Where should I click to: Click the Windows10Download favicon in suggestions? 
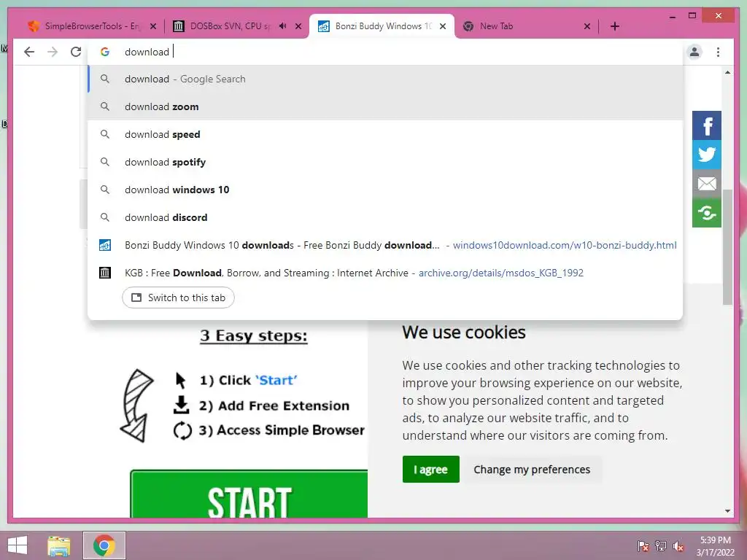pyautogui.click(x=105, y=245)
